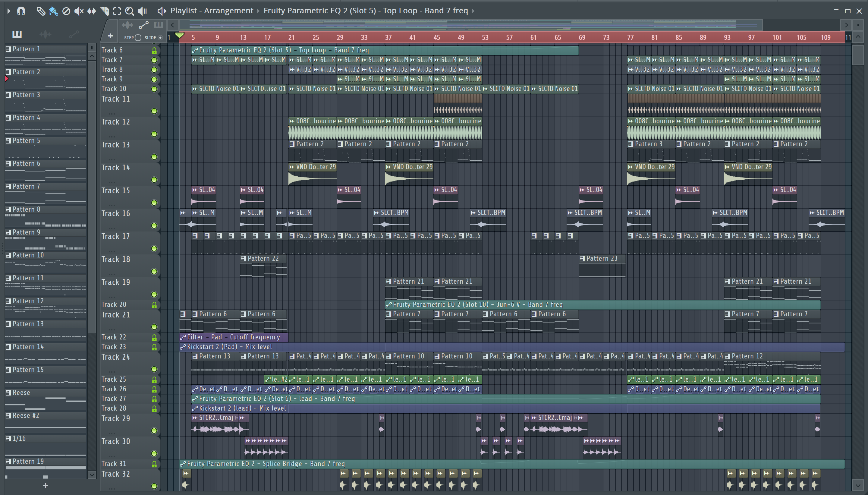Select the Delete tool
Viewport: 868px width, 495px height.
pyautogui.click(x=66, y=11)
